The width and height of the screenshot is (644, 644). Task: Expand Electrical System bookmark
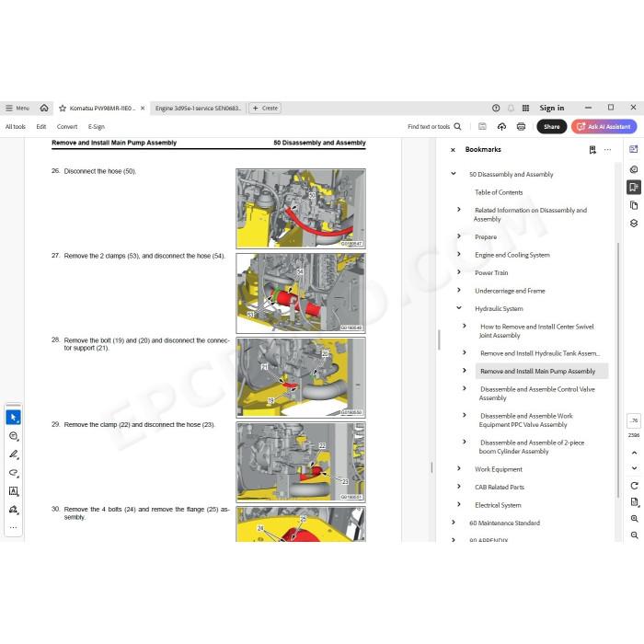459,504
